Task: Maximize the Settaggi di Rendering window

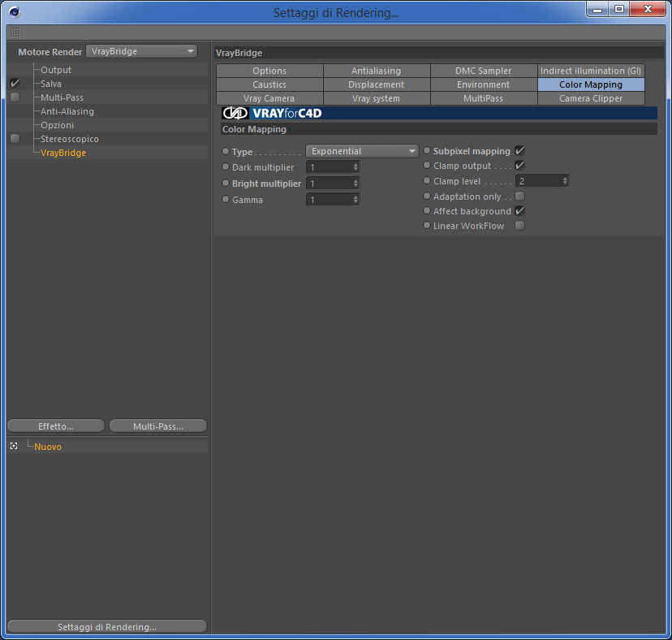Action: click(619, 9)
